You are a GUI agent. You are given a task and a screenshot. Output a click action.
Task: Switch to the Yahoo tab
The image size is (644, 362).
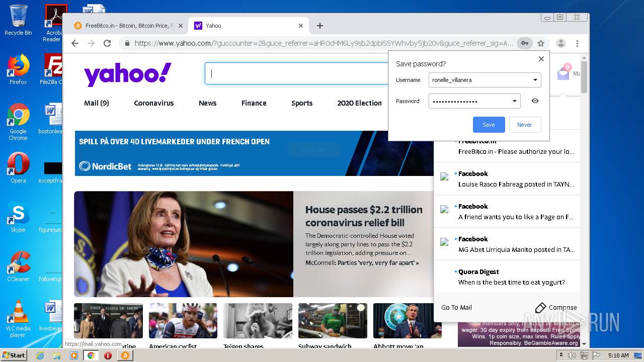coord(249,26)
